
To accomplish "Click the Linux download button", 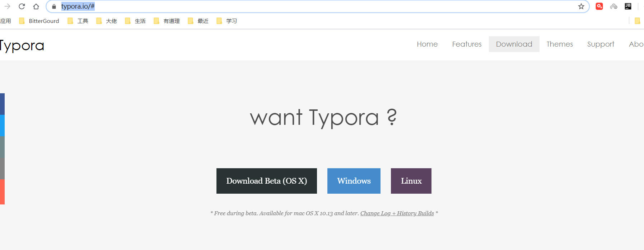I will click(x=411, y=181).
